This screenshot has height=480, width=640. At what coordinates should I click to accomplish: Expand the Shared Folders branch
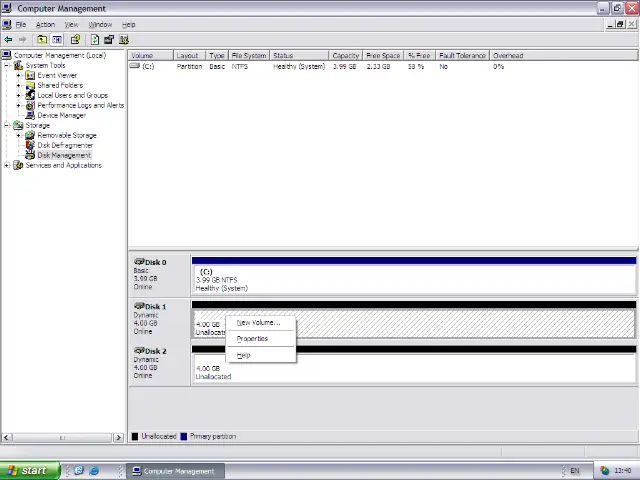(x=18, y=85)
